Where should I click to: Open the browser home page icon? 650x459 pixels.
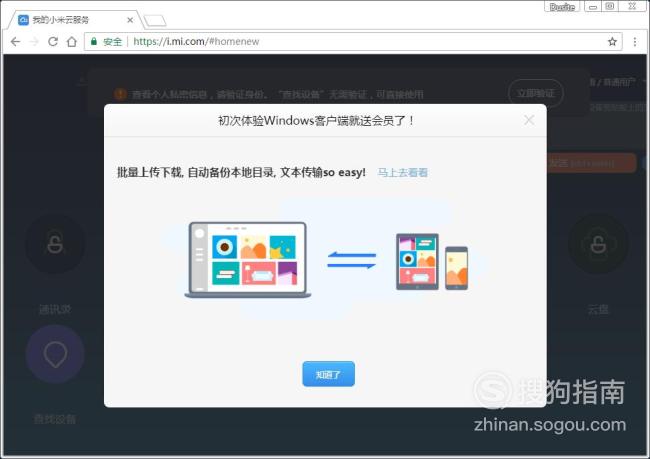pos(72,41)
